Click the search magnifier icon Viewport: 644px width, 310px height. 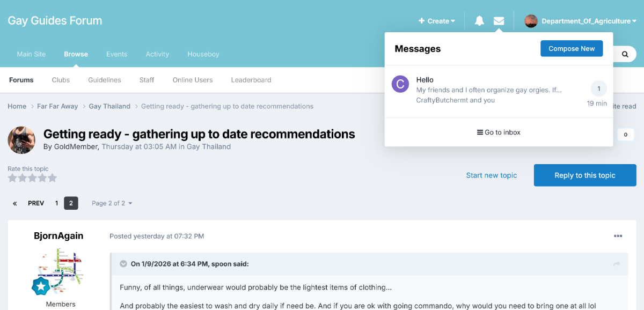[625, 54]
